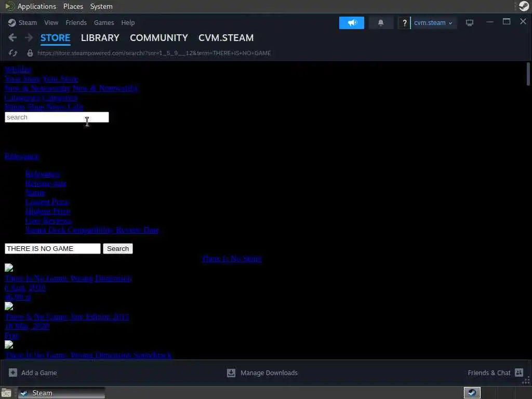The height and width of the screenshot is (399, 532).
Task: Click the plus icon next to Add a Game
Action: [13, 373]
